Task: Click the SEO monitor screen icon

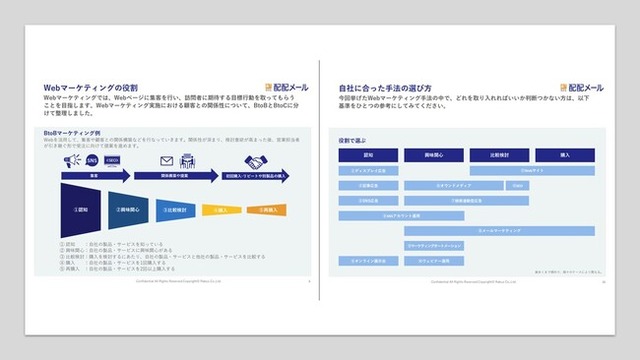Action: click(x=112, y=161)
